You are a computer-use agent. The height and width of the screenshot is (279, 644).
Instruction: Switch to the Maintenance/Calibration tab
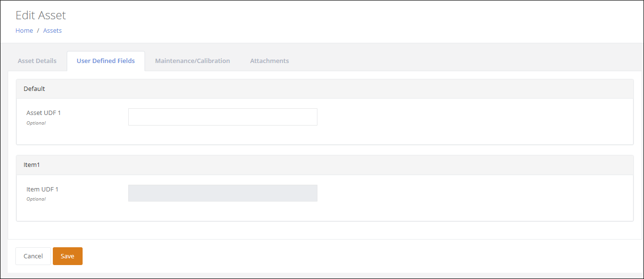[x=193, y=61]
